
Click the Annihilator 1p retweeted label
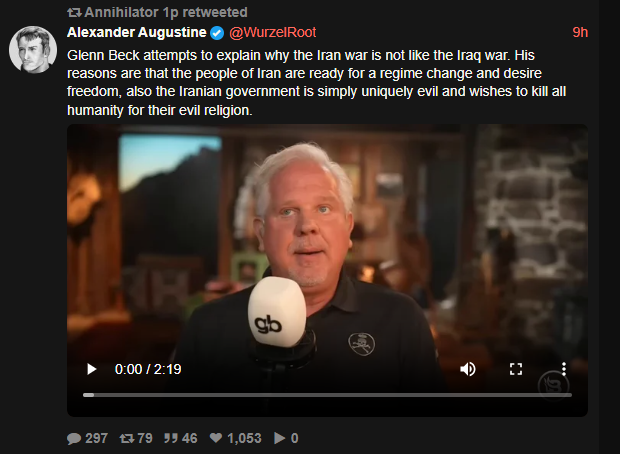(x=166, y=12)
